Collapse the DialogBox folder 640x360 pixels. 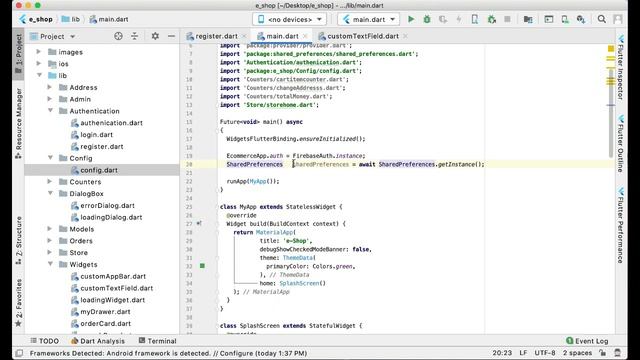[50, 193]
